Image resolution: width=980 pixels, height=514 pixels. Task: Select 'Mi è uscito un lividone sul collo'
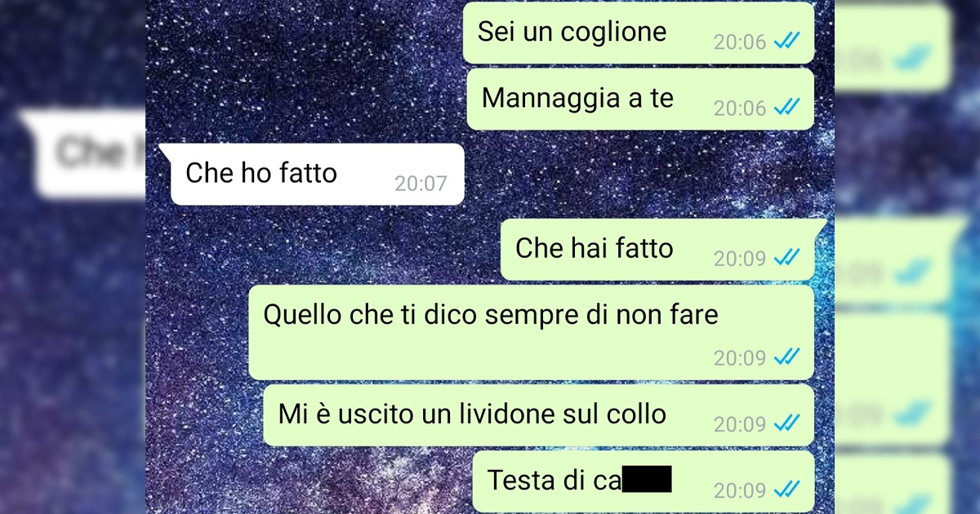click(x=539, y=415)
